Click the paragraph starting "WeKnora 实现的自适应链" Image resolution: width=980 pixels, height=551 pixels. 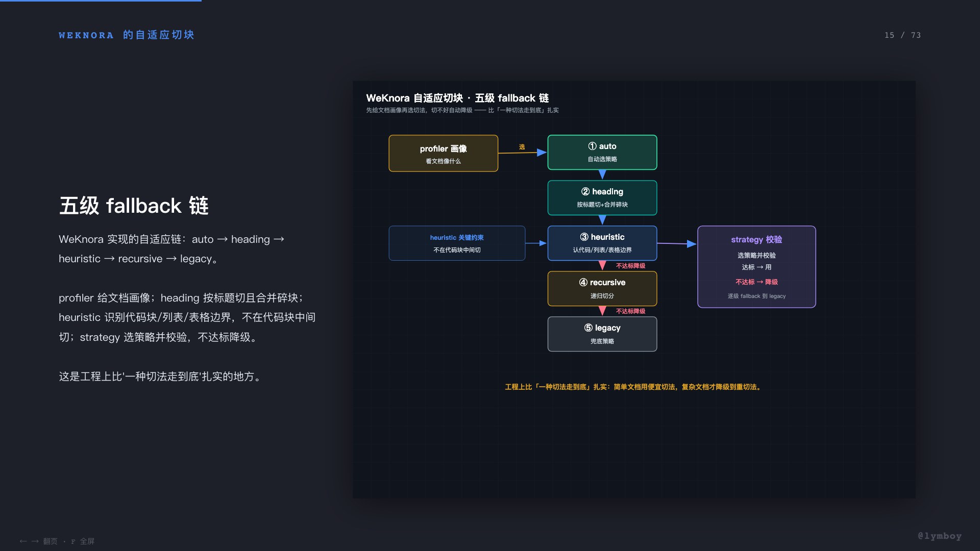click(x=171, y=249)
